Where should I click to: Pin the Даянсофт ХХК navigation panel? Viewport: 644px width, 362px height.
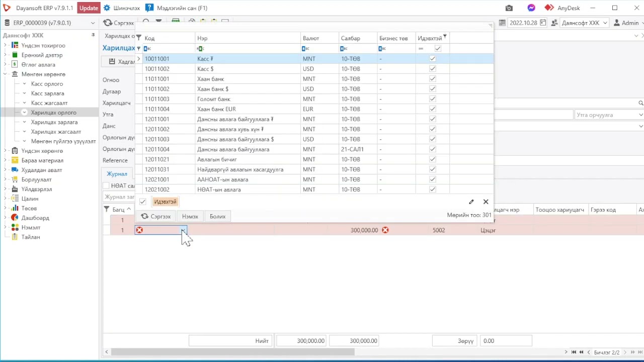click(x=93, y=35)
